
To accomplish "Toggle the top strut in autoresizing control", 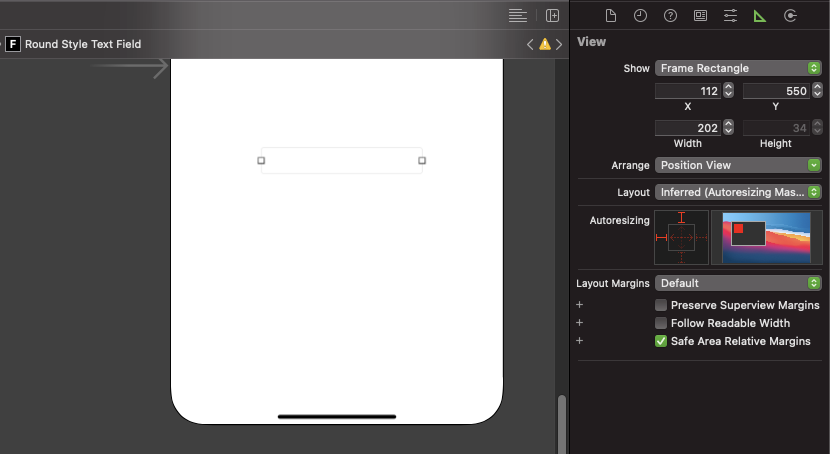I will pos(681,217).
